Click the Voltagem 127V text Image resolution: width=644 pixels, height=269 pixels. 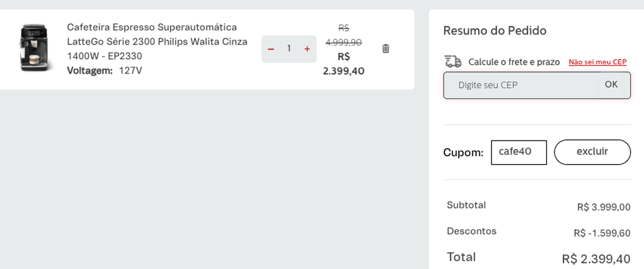click(104, 70)
